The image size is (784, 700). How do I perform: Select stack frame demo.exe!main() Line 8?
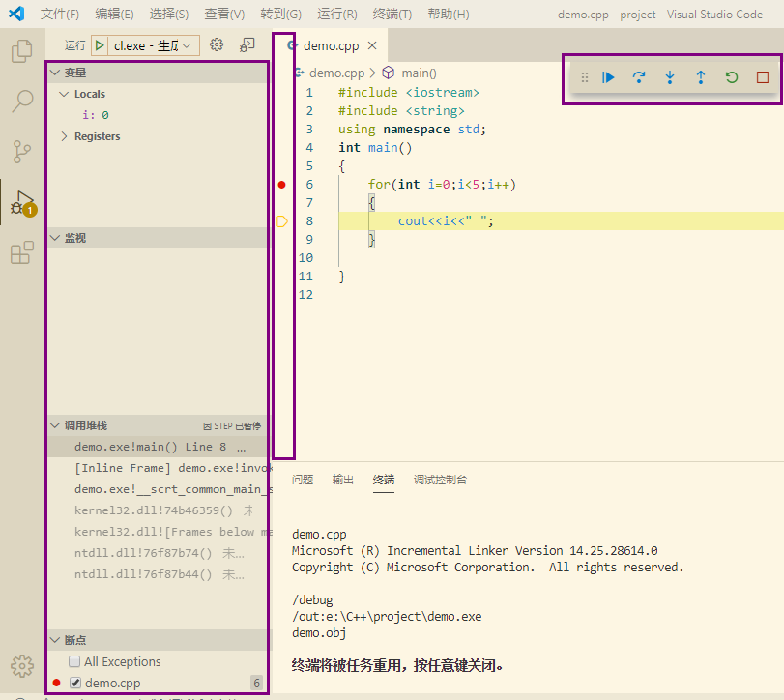point(158,447)
